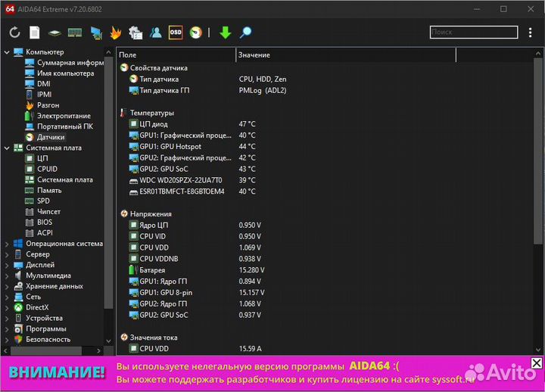Expand the Дисплей tree node
This screenshot has width=545, height=392.
[x=7, y=265]
